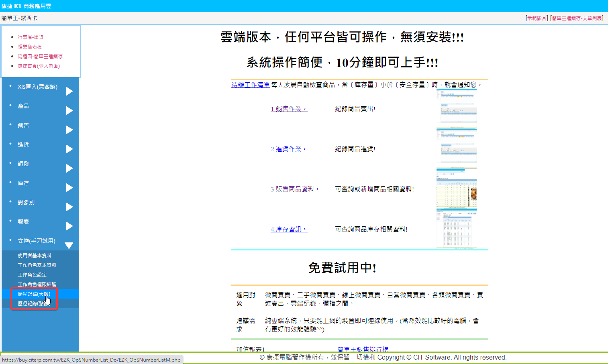Open the 經營儀表板 link

[30, 47]
